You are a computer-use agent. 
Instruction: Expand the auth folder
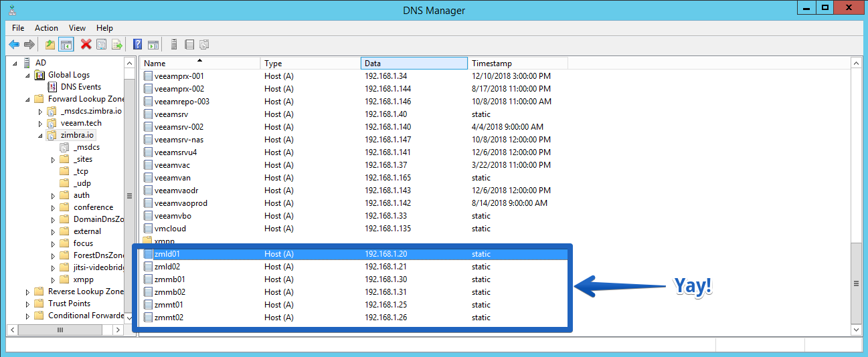tap(53, 195)
